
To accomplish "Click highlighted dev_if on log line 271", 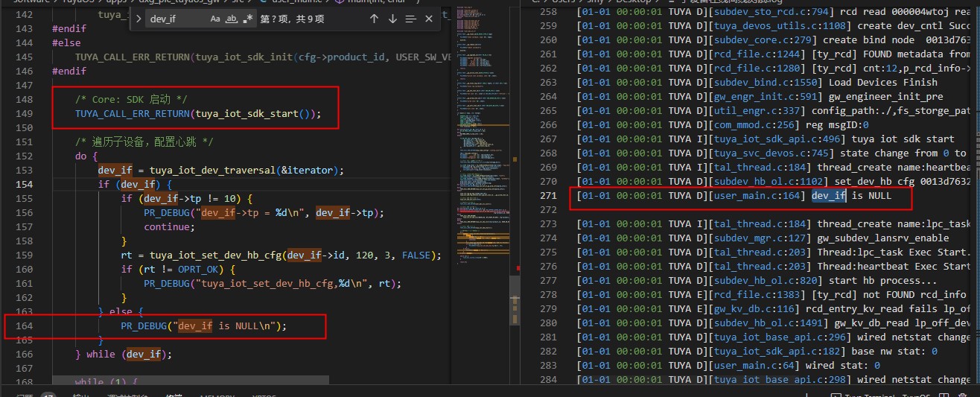I will click(829, 196).
